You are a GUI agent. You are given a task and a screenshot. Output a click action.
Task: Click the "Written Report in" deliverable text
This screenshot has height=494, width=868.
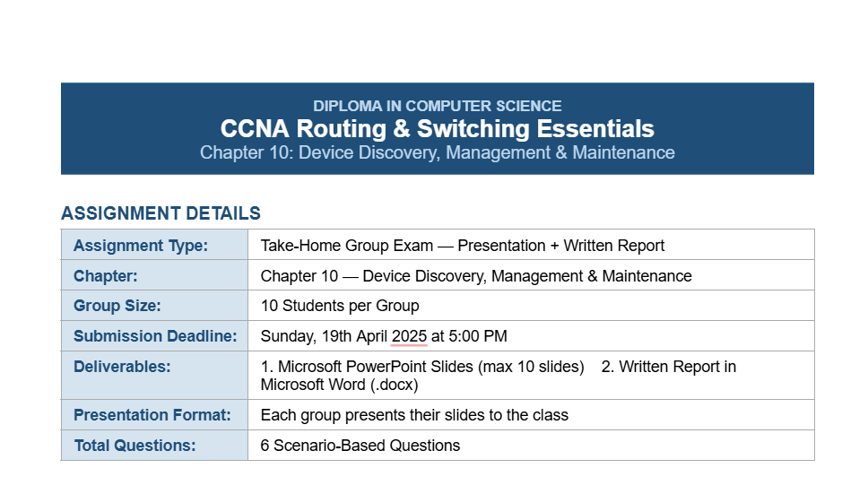coord(677,367)
